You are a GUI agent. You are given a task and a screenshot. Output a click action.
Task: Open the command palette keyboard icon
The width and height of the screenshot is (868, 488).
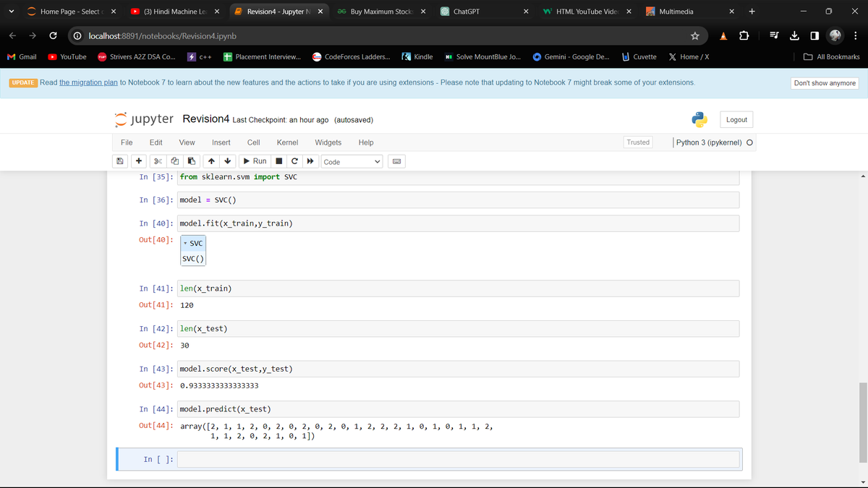tap(397, 162)
